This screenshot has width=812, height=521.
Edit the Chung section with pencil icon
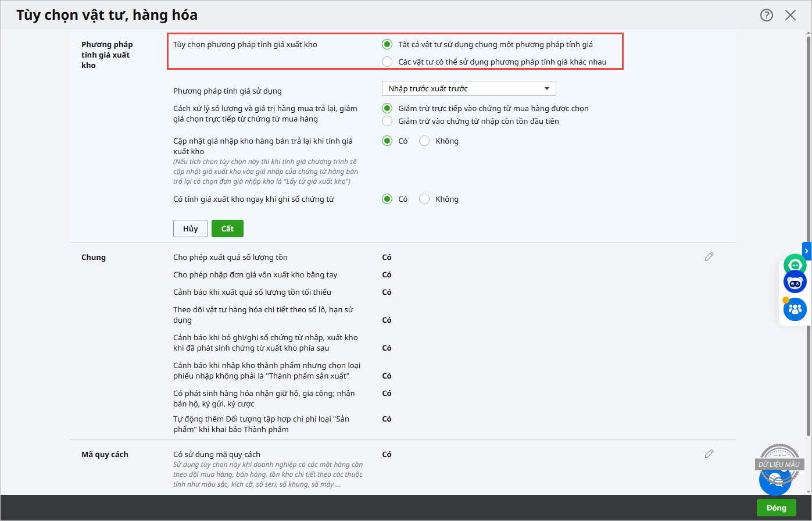(709, 256)
